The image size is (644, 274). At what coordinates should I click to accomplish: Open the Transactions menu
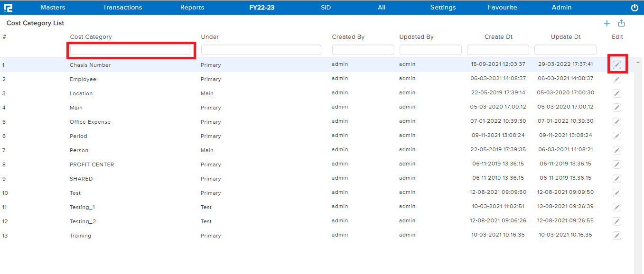122,7
